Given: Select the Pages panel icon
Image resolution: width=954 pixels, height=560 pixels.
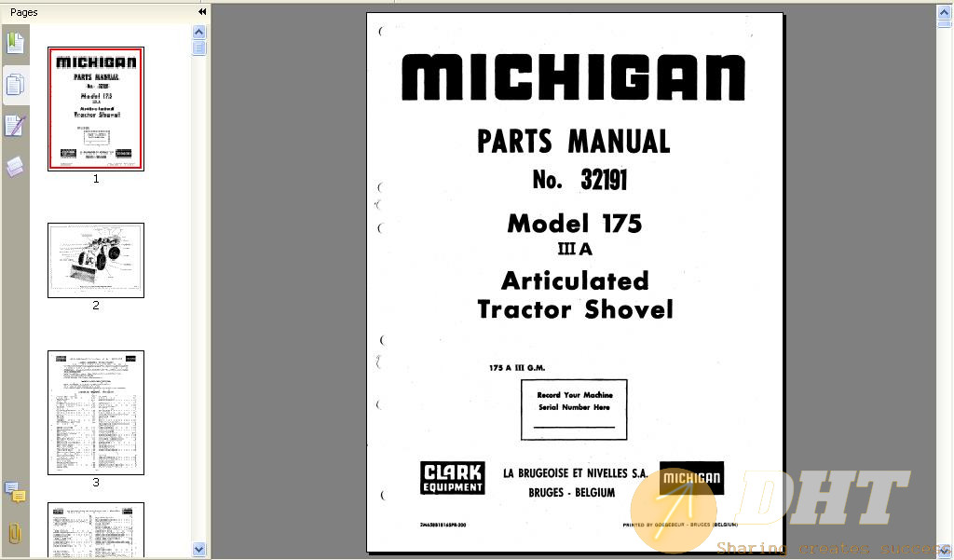Looking at the screenshot, I should point(15,85).
